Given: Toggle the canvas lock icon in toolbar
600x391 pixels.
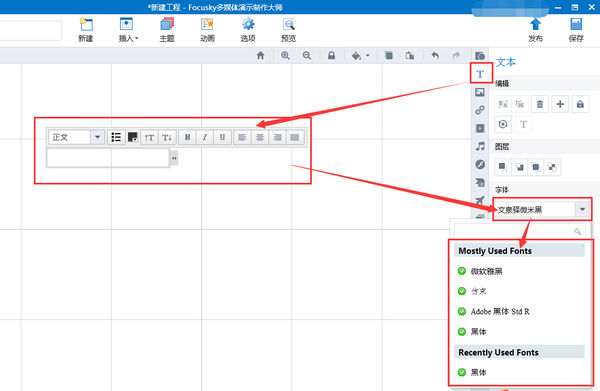Looking at the screenshot, I should [x=331, y=55].
